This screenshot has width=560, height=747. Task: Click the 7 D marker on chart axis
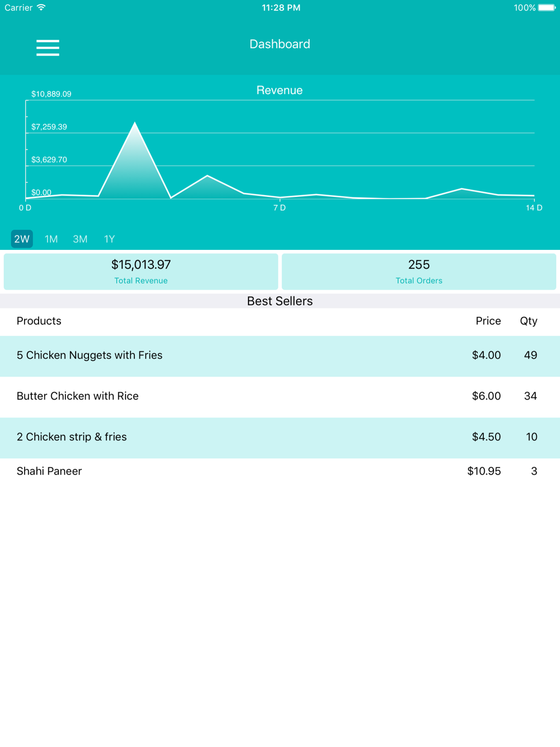[279, 208]
